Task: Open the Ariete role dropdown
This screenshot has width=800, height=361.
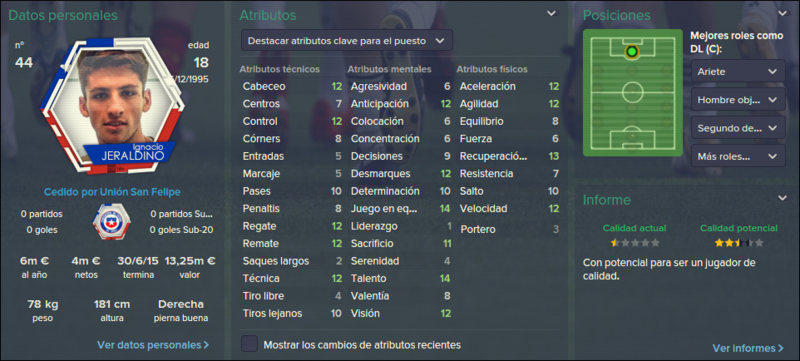Action: click(x=738, y=71)
